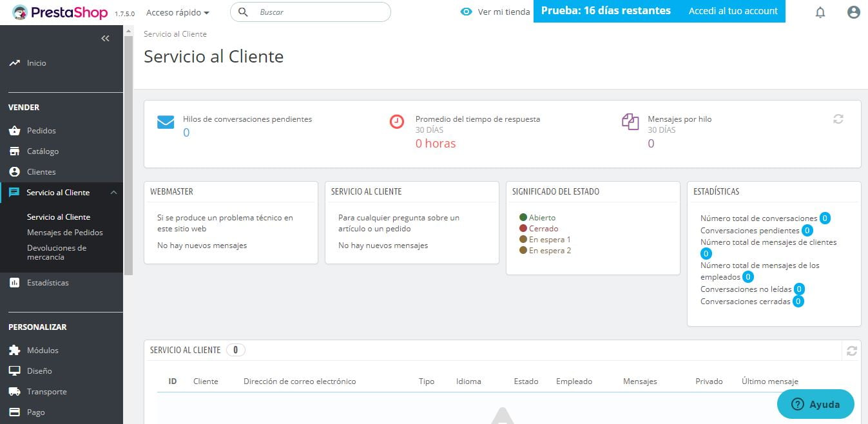
Task: Open the profile account icon
Action: (x=853, y=12)
